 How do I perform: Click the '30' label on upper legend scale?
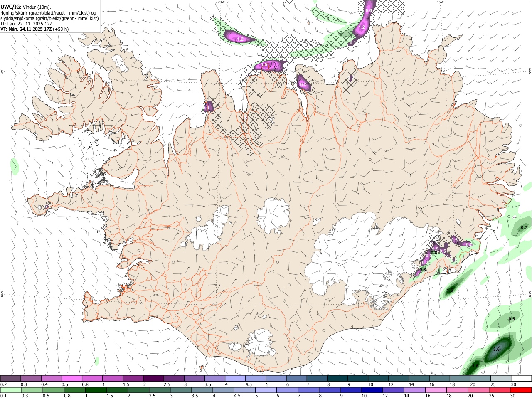[x=513, y=384]
